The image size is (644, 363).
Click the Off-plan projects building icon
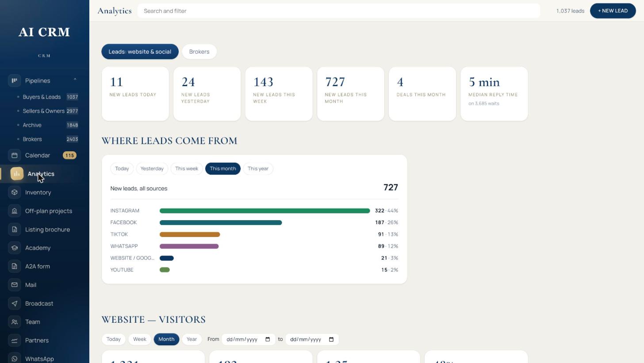pos(15,211)
